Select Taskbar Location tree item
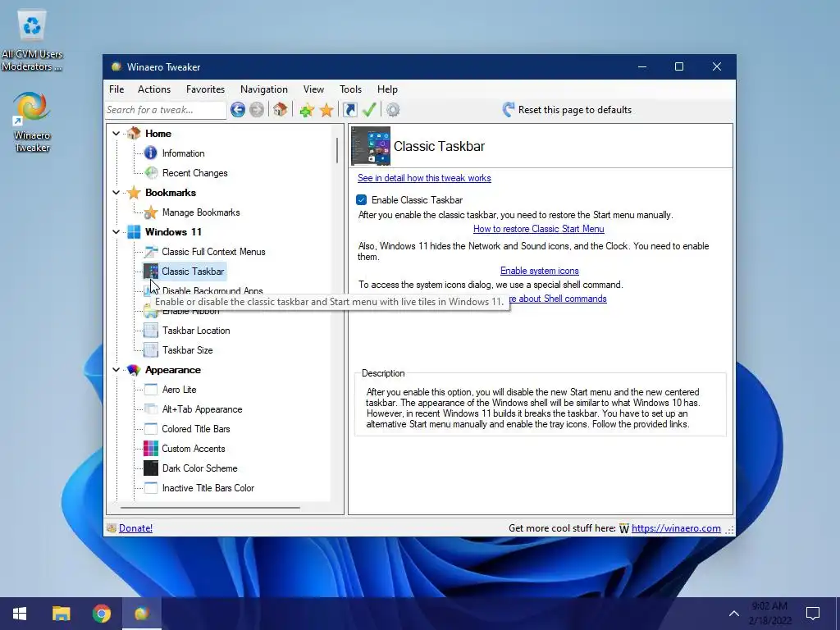Screen dimensions: 840x630 tap(196, 331)
